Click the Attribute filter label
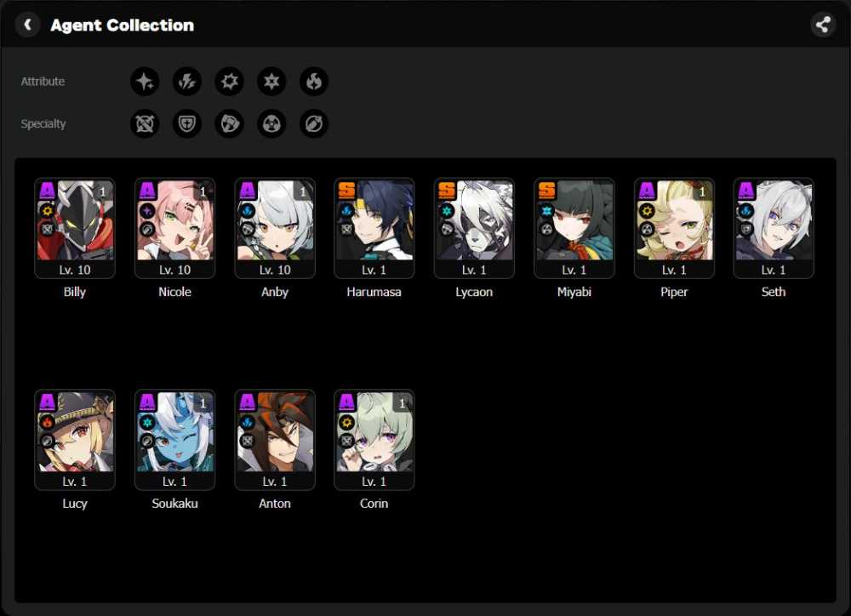851x616 pixels. (43, 82)
